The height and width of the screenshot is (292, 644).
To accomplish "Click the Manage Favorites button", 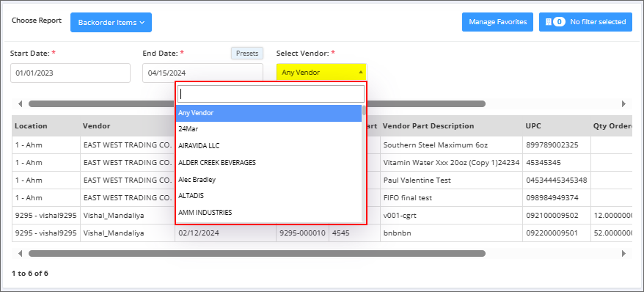I will pos(498,22).
